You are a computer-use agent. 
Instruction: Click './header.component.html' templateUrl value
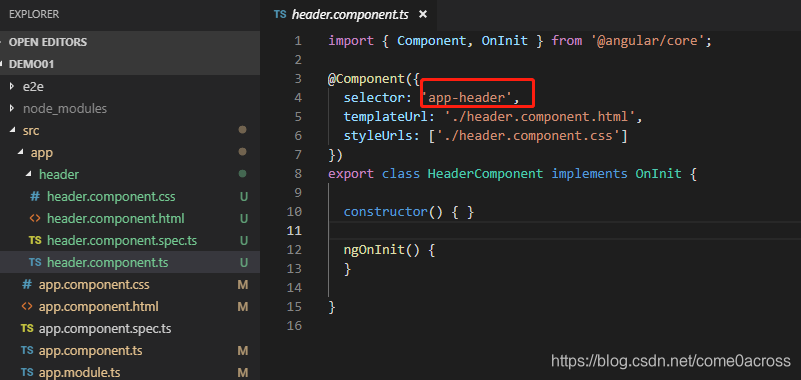point(539,117)
